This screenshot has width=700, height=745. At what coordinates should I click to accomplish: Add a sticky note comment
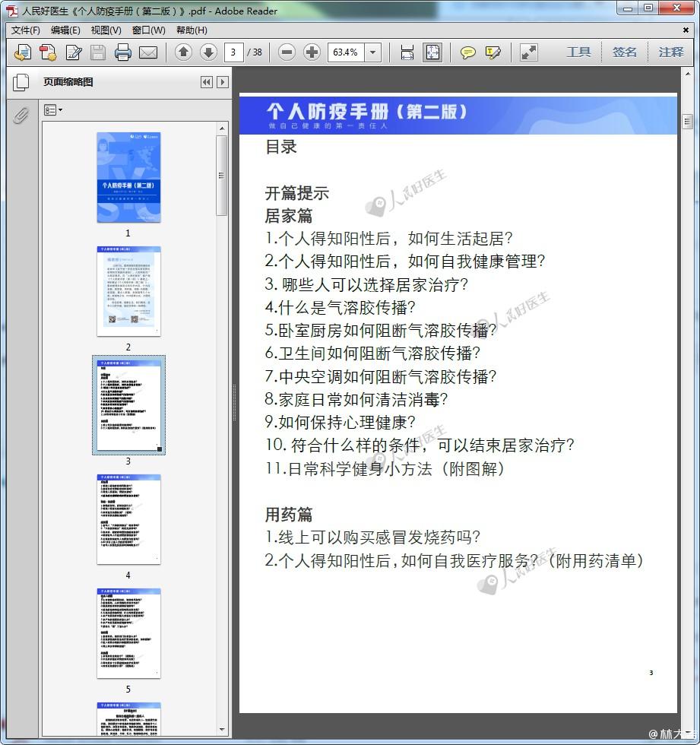pos(468,52)
